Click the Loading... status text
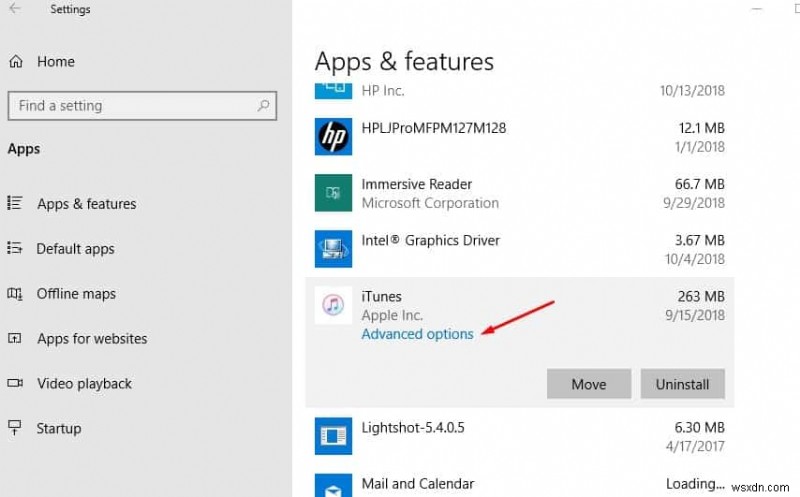The height and width of the screenshot is (497, 800). [x=695, y=483]
